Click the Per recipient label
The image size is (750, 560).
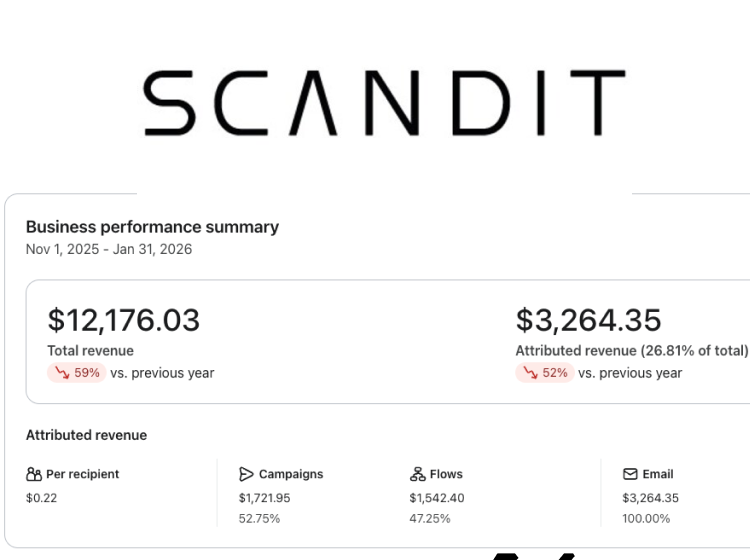click(x=82, y=474)
